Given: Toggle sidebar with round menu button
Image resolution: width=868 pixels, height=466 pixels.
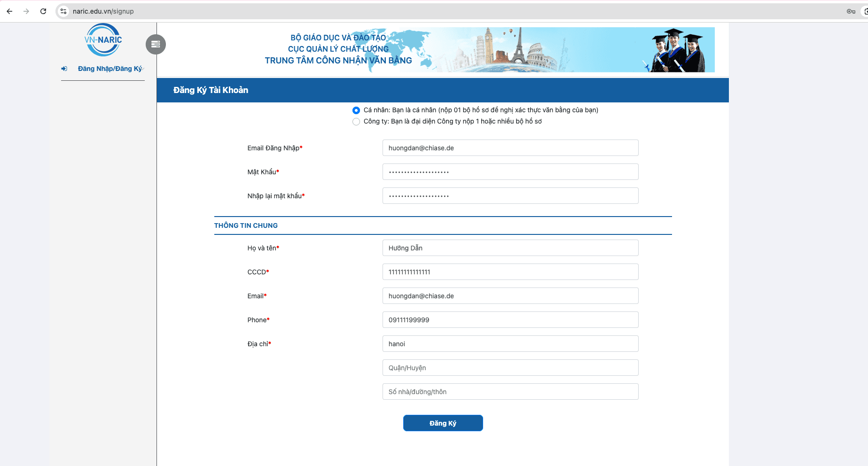Looking at the screenshot, I should point(156,44).
